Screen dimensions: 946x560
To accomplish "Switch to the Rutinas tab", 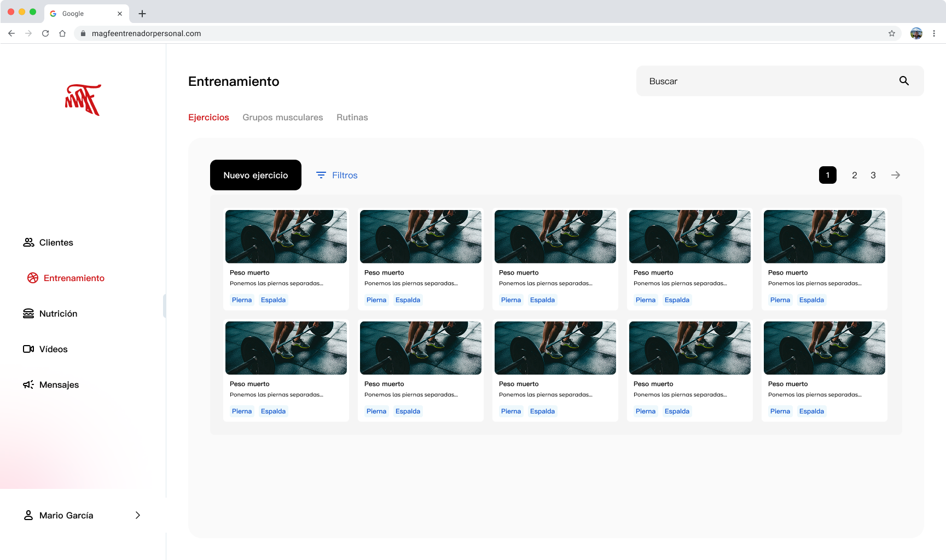I will point(352,118).
